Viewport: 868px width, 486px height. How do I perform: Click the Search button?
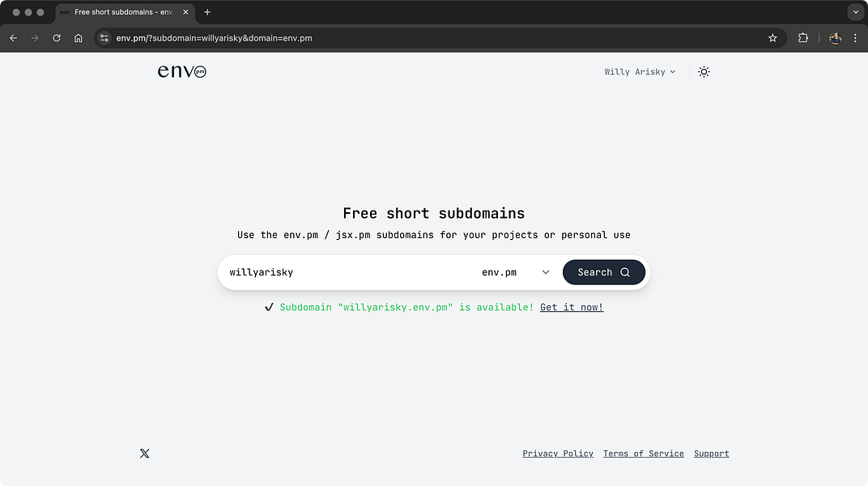click(x=603, y=272)
